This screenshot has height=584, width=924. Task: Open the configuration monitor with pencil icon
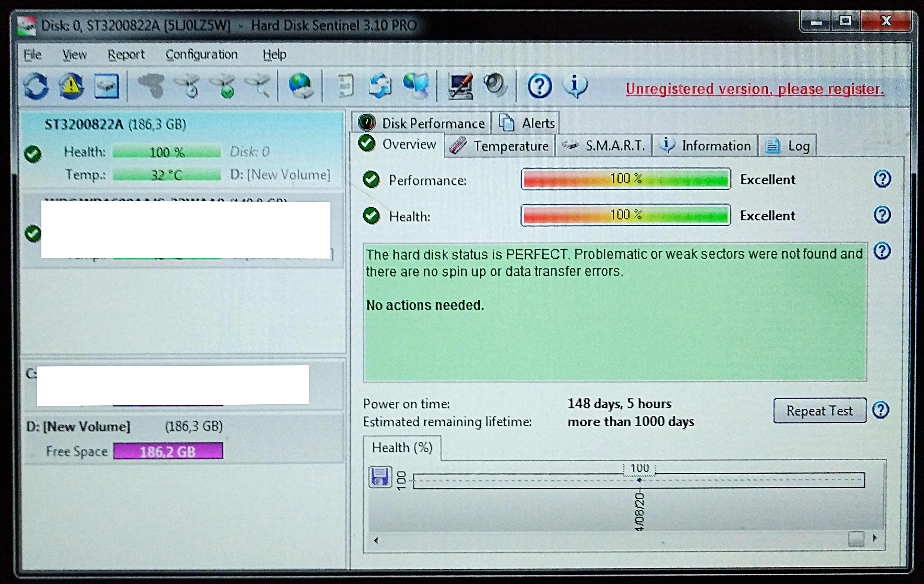pos(460,87)
